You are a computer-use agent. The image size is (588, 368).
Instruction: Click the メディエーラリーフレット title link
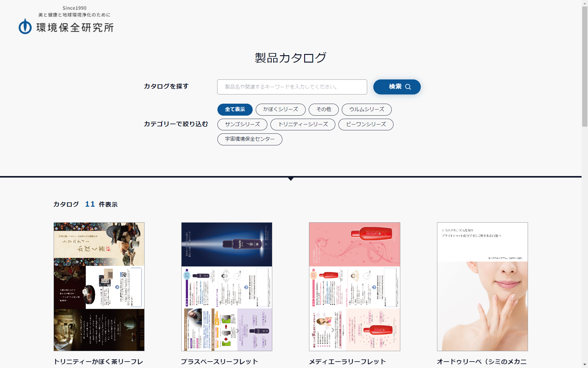coord(347,362)
